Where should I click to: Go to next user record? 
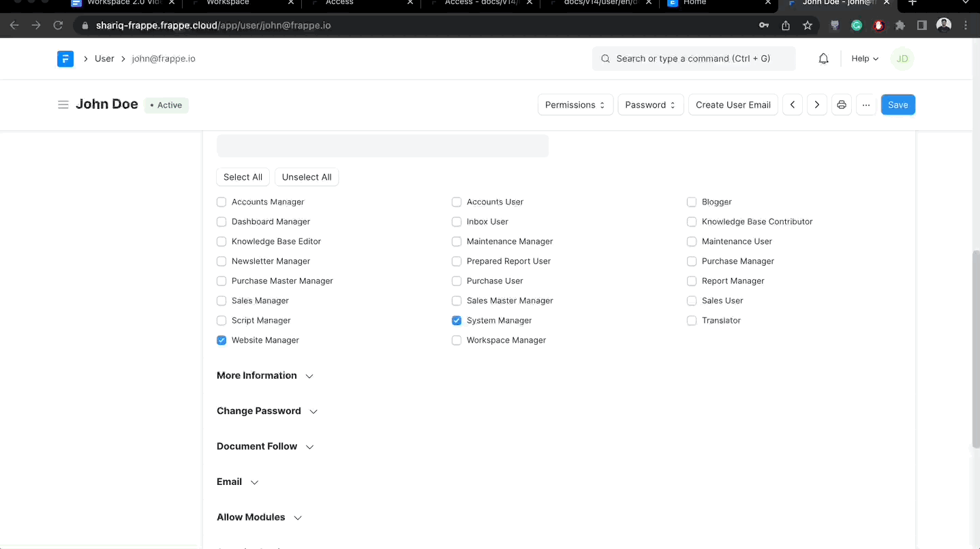click(817, 105)
